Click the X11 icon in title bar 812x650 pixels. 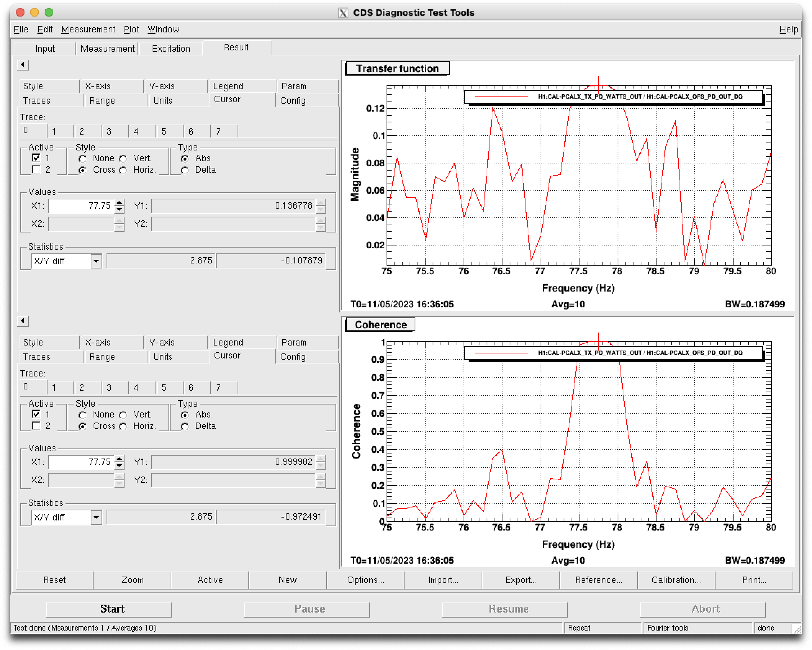(343, 13)
